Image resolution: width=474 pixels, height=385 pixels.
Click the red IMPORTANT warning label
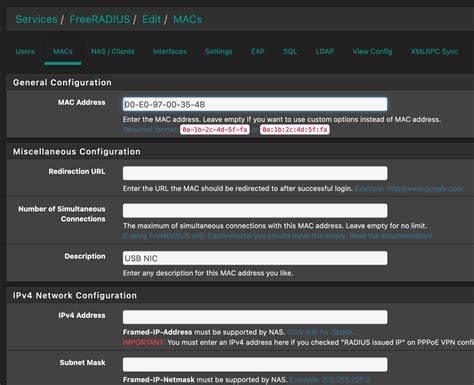tap(144, 342)
